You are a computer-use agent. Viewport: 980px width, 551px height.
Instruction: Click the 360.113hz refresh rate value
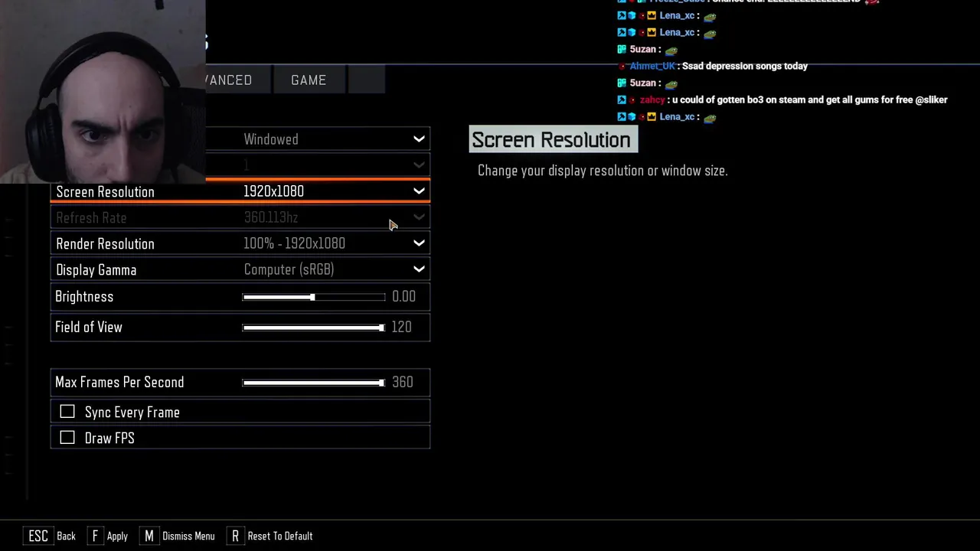pos(271,217)
